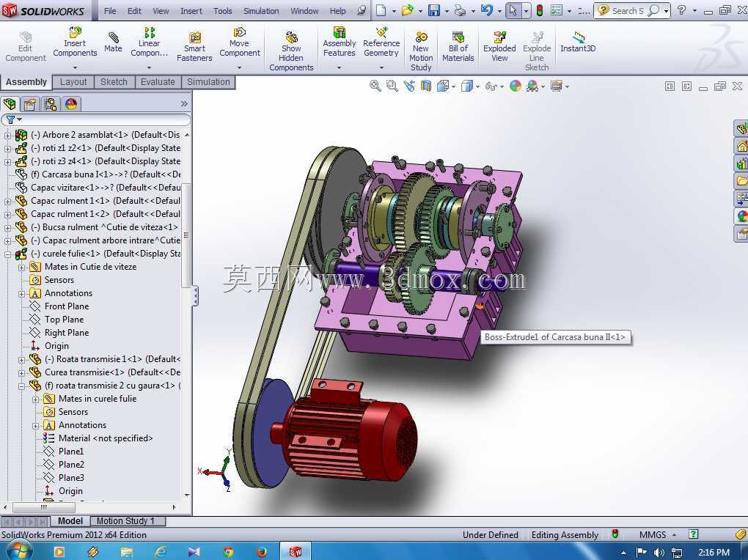Expand Mates in Cutie de viteze
The height and width of the screenshot is (560, 748).
[x=21, y=267]
